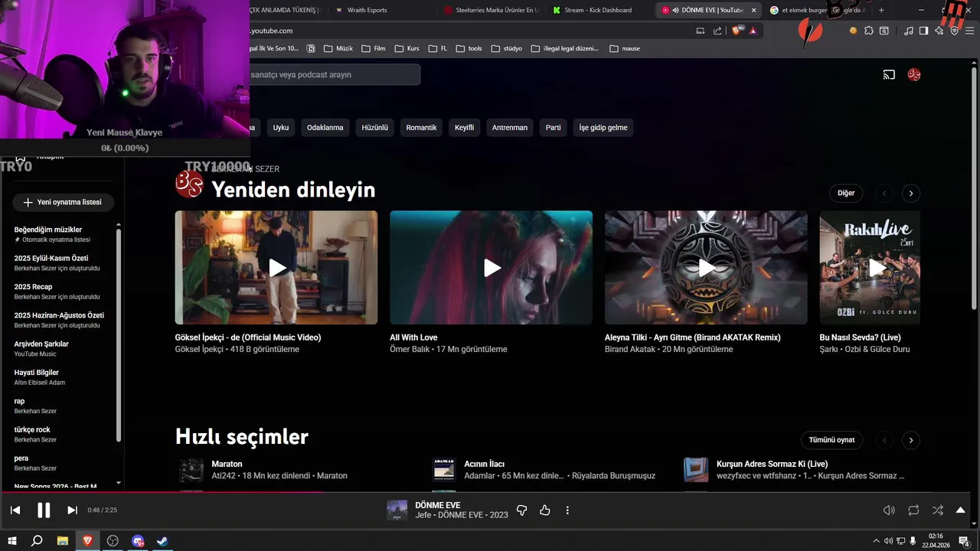Image resolution: width=980 pixels, height=551 pixels.
Task: Select the Romantik mood chip
Action: 421,128
